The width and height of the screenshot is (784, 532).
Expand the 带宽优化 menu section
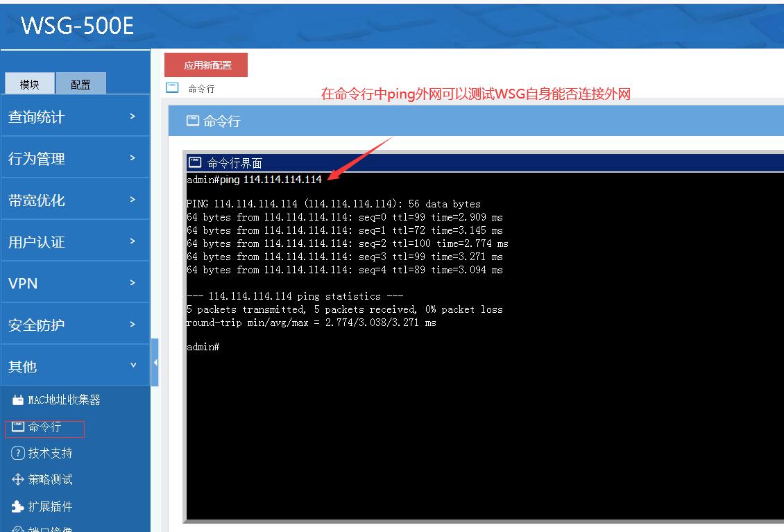pyautogui.click(x=75, y=200)
